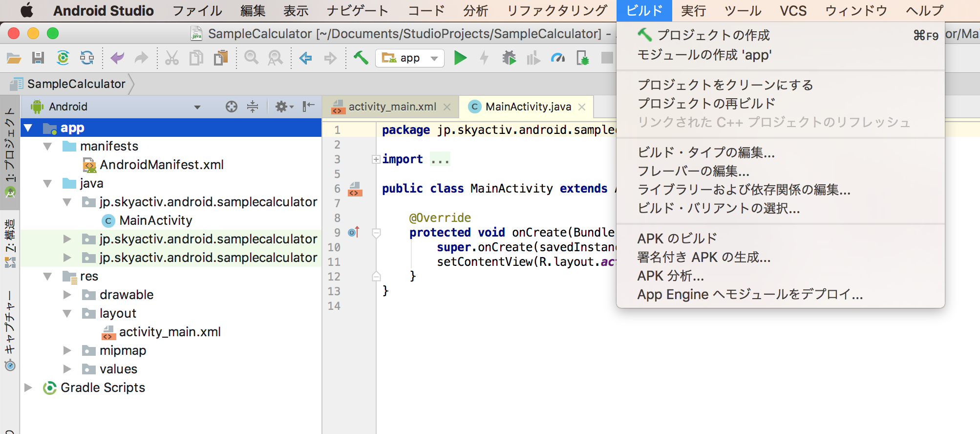Collapse the layout folder
The image size is (980, 434).
point(67,314)
